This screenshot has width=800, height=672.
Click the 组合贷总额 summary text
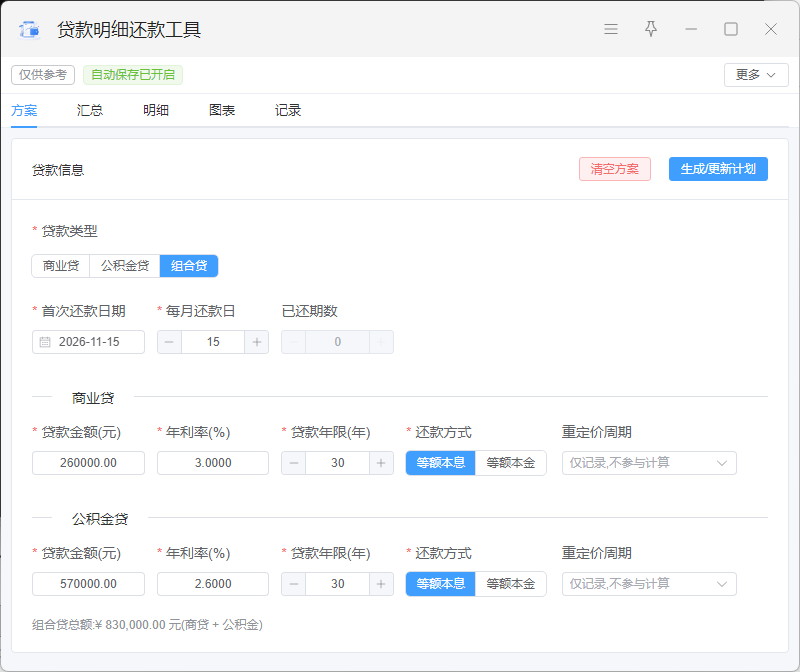pos(147,625)
